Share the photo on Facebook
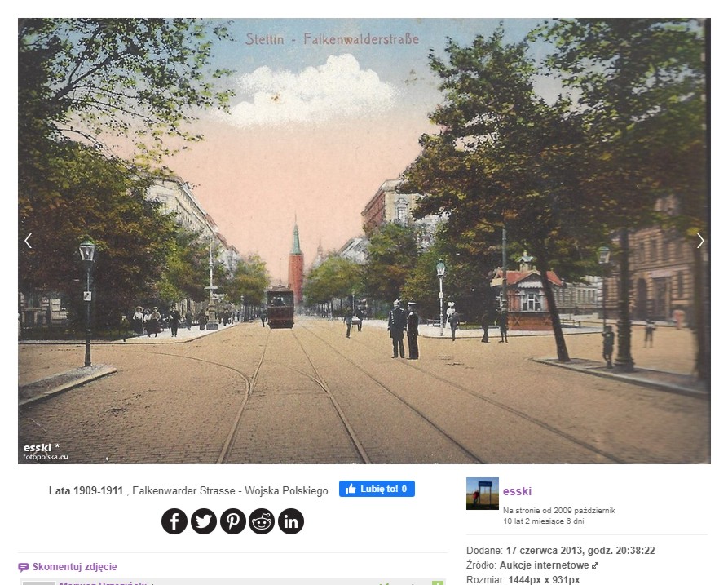728x585 pixels. pos(174,521)
